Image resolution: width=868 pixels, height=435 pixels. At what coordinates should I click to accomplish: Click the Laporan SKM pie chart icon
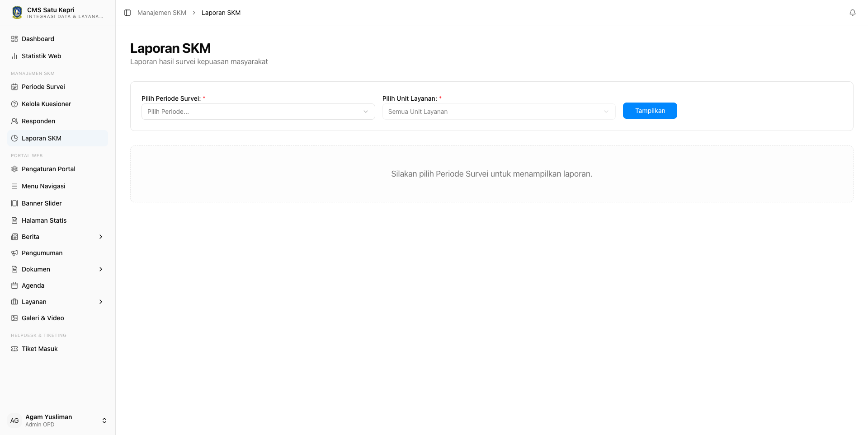coord(14,138)
